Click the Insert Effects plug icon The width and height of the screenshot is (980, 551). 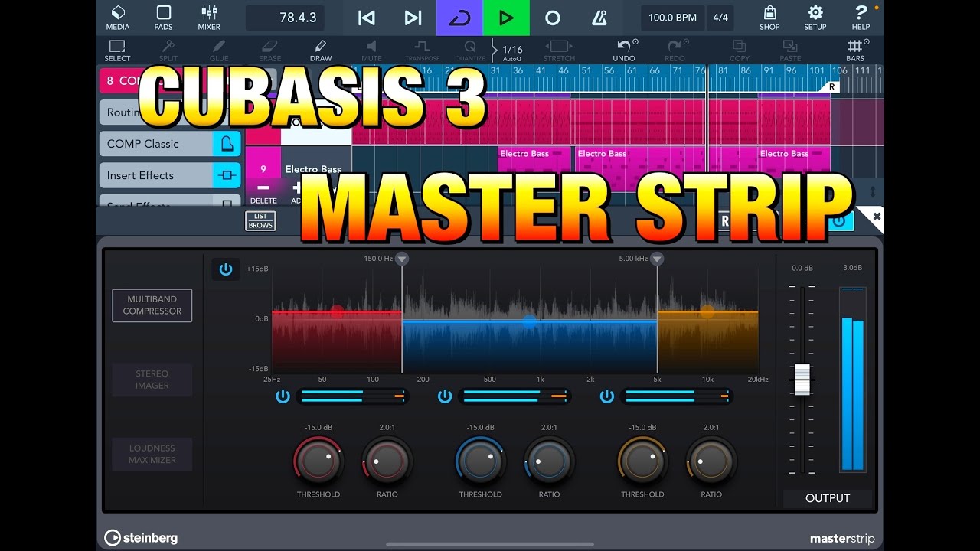227,175
